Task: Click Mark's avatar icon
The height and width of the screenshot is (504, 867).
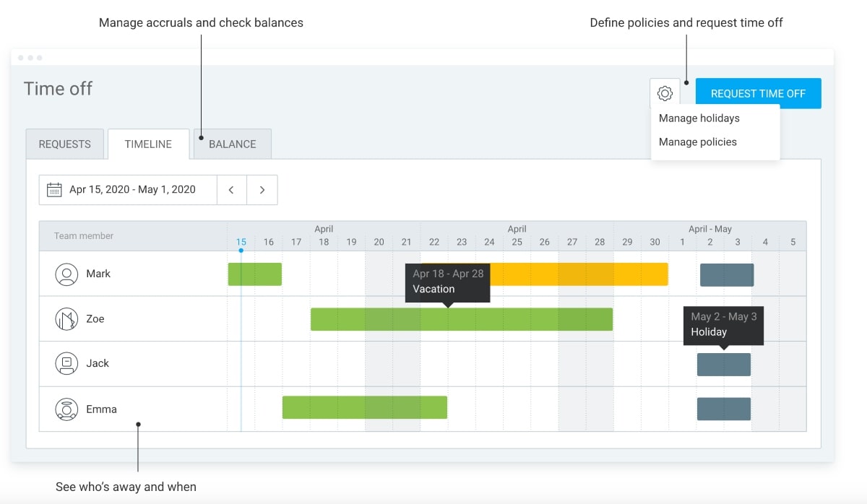Action: click(66, 274)
